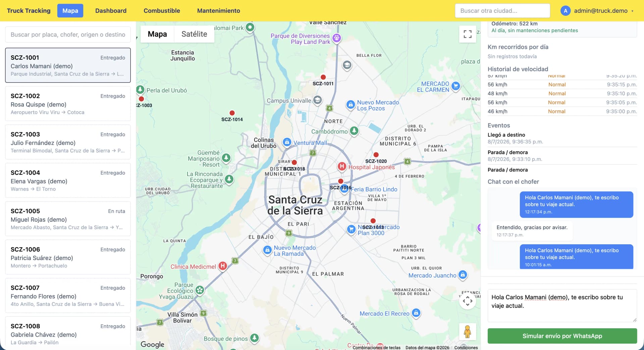
Task: Click Campus Univalle school pin
Action: 317,100
